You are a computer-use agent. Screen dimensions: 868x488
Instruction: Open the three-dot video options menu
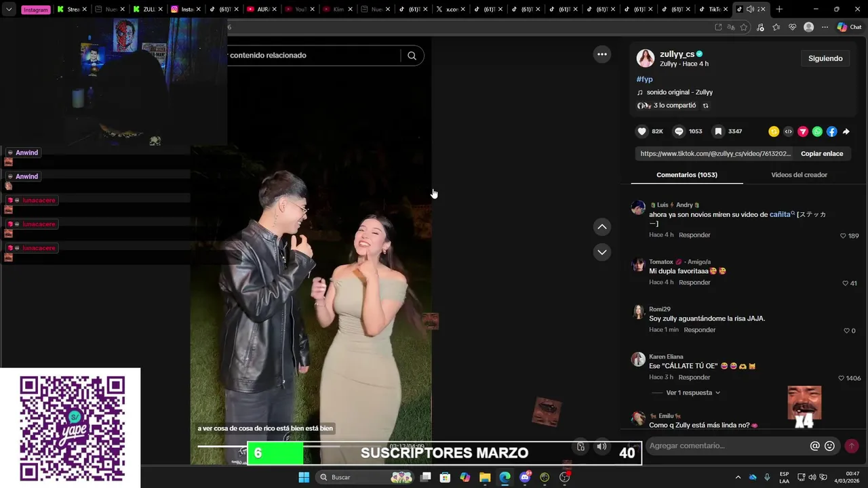click(601, 54)
